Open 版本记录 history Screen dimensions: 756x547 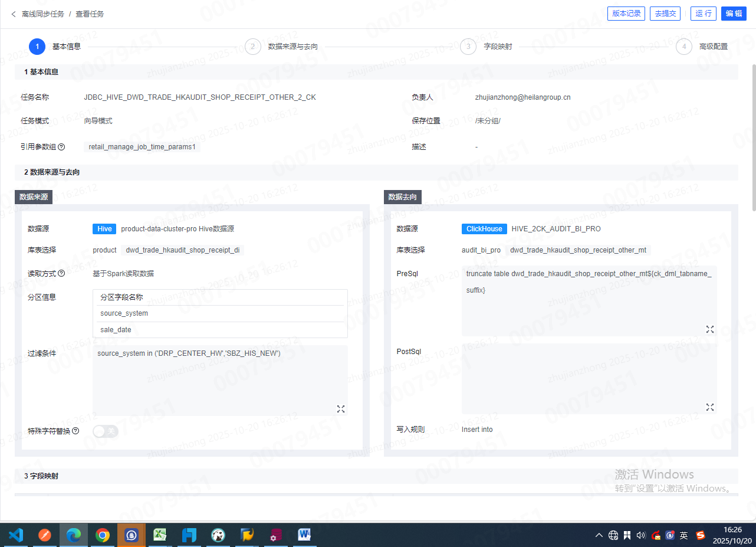(626, 14)
